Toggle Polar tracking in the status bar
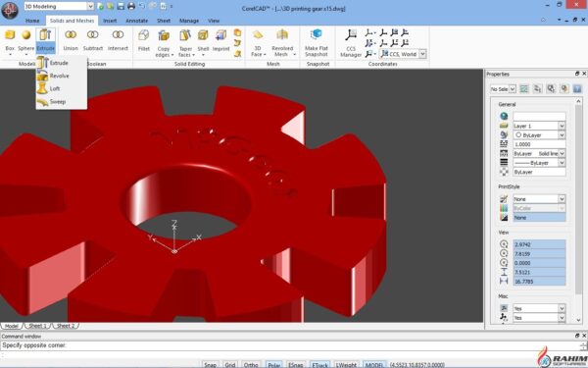Image resolution: width=588 pixels, height=368 pixels. (x=274, y=365)
